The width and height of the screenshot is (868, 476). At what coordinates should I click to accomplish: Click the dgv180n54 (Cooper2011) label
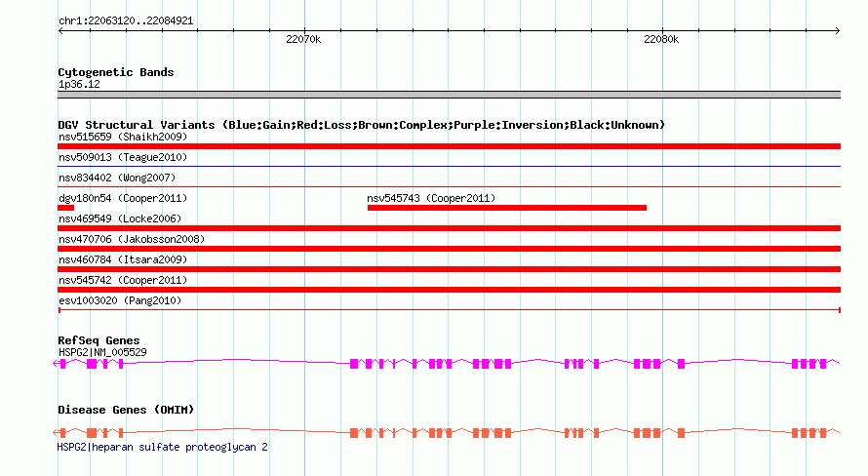pyautogui.click(x=123, y=198)
